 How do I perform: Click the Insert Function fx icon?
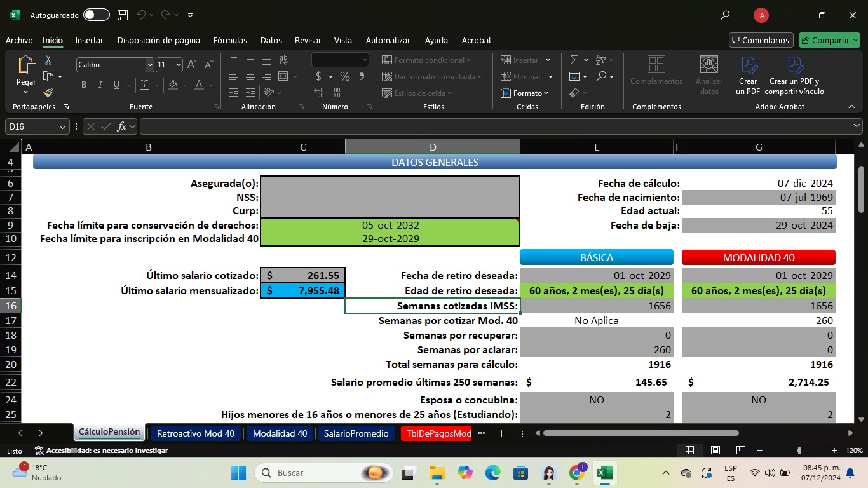(x=122, y=126)
